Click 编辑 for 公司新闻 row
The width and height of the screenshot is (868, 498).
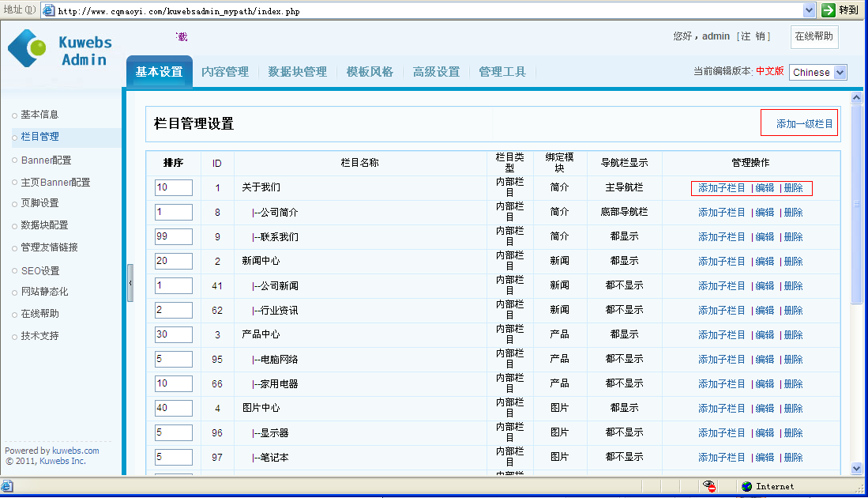pyautogui.click(x=765, y=286)
